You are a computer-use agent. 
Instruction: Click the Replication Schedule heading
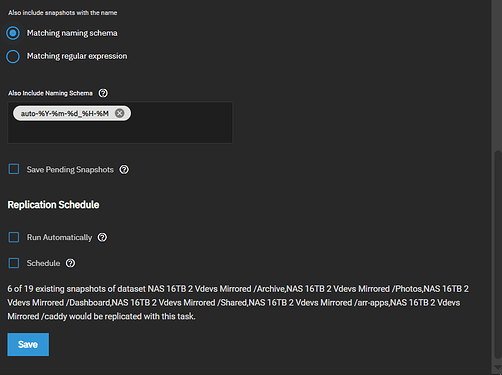click(53, 205)
